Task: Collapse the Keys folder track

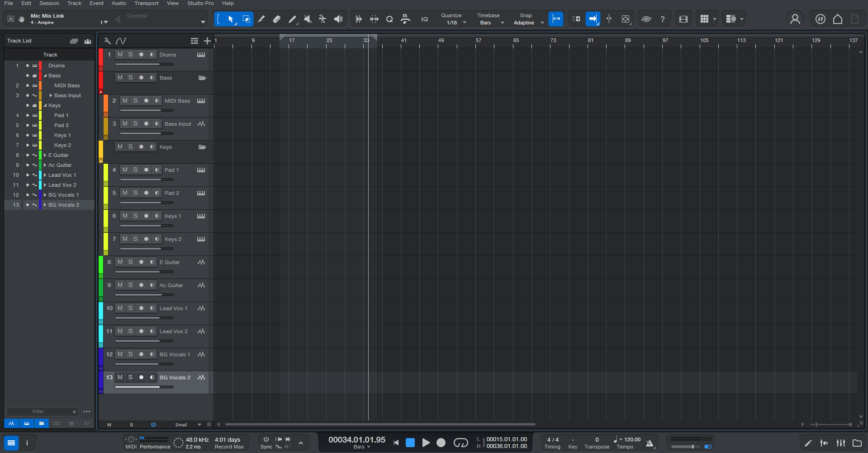Action: 45,105
